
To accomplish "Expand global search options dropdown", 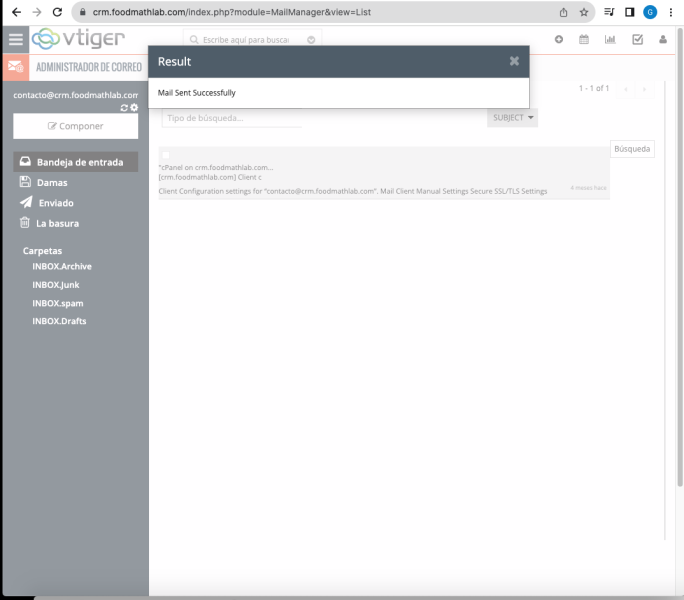I will click(x=311, y=40).
